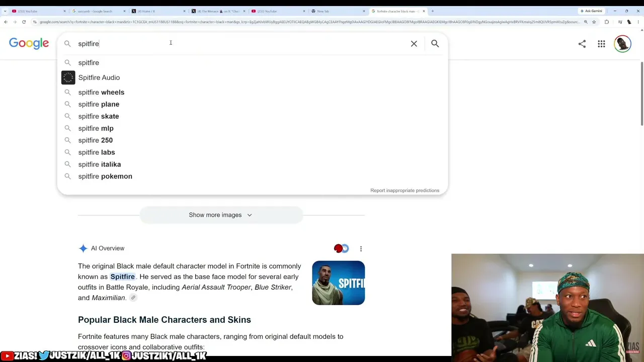644x362 pixels.
Task: Select the 'Spitfire Audio' suggestion
Action: (x=252, y=77)
